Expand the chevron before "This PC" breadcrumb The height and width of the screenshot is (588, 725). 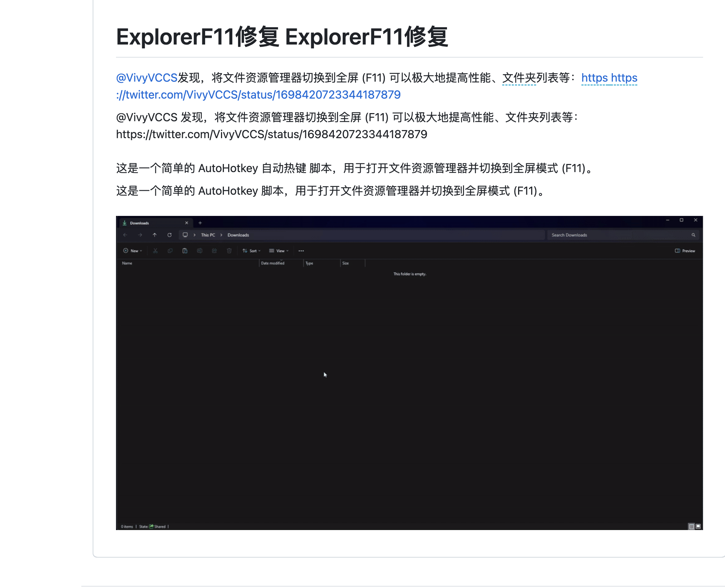[195, 235]
